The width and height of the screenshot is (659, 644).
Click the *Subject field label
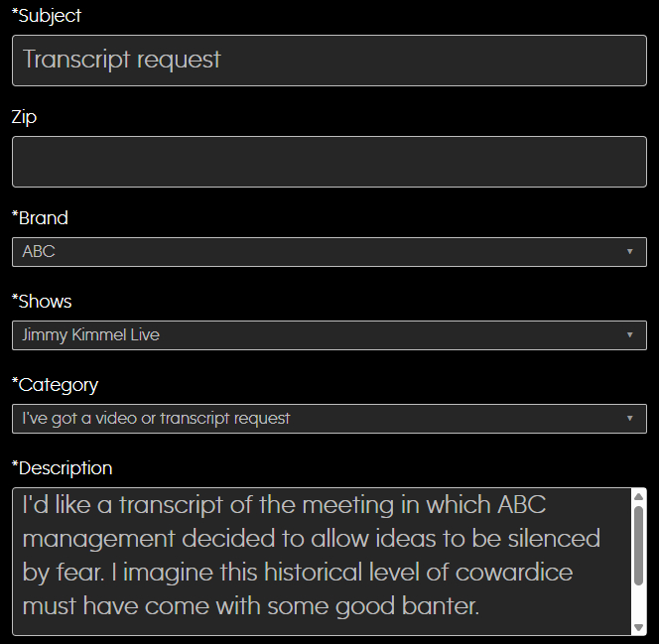47,16
